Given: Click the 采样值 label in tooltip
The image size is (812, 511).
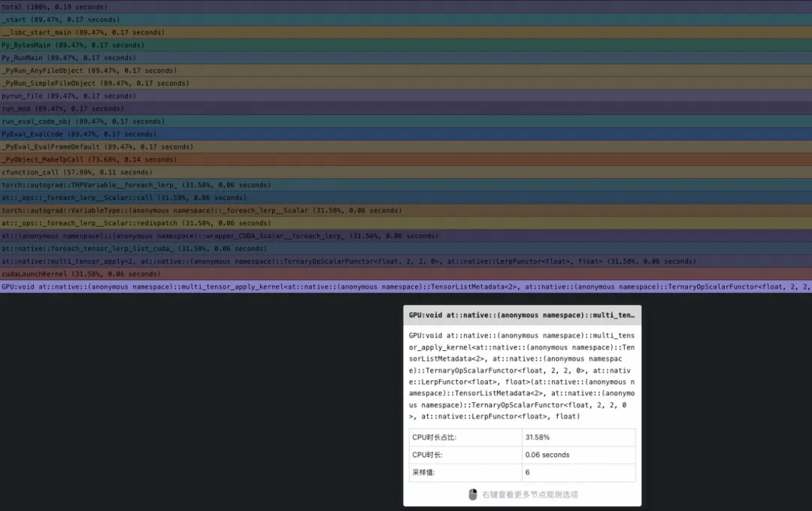Looking at the screenshot, I should coord(423,472).
